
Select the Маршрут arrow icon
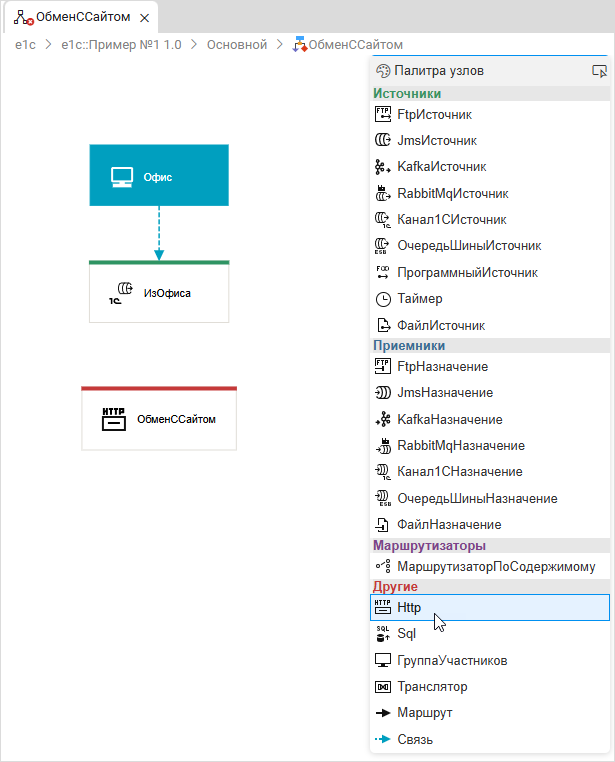[383, 713]
